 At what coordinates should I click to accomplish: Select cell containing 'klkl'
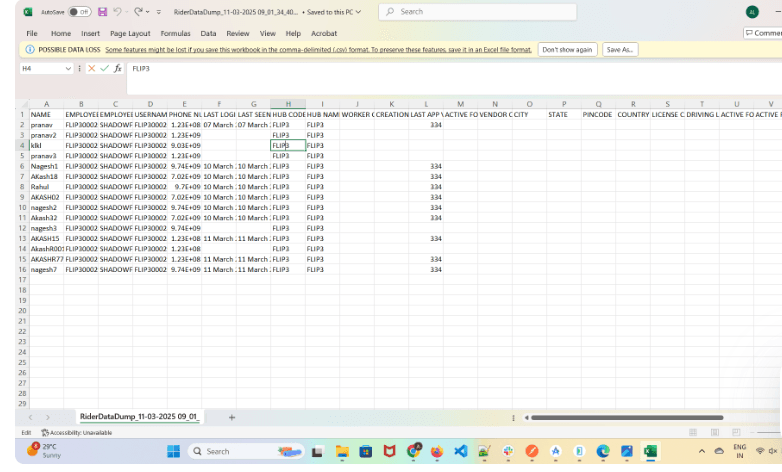pyautogui.click(x=46, y=146)
